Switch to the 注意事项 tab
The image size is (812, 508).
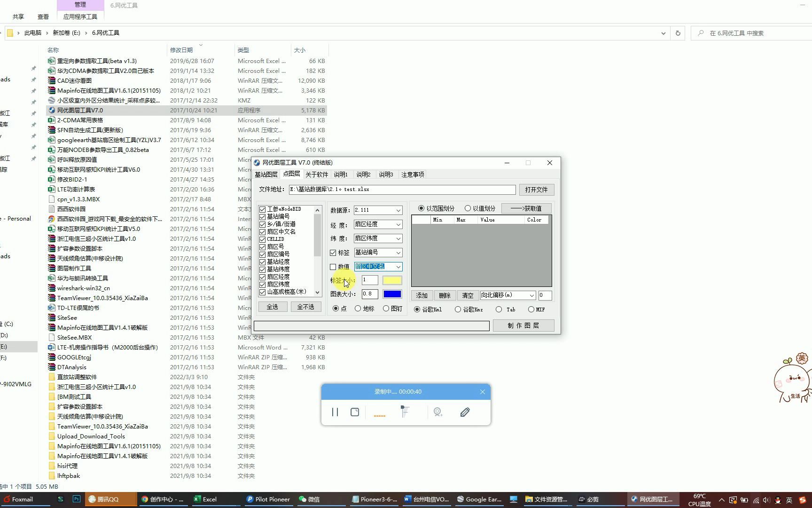click(413, 175)
